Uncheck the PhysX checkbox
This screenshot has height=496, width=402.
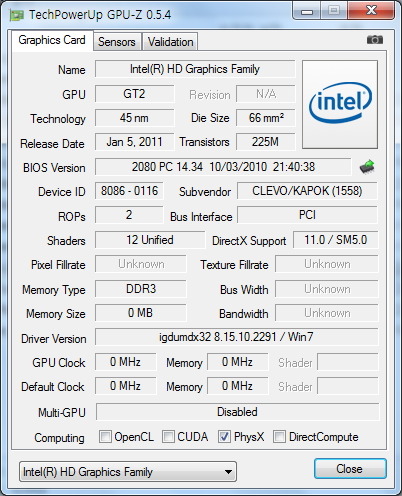point(224,436)
